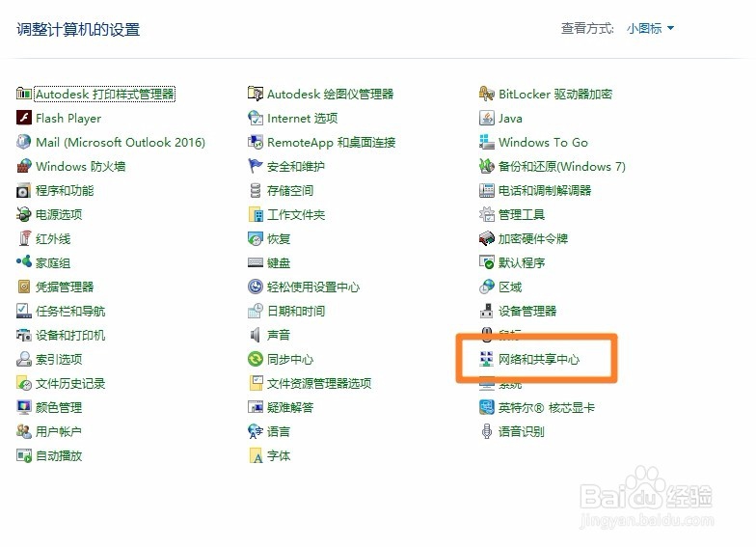Open 备份和还原(Windows 7) link
756x547 pixels.
pyautogui.click(x=561, y=167)
